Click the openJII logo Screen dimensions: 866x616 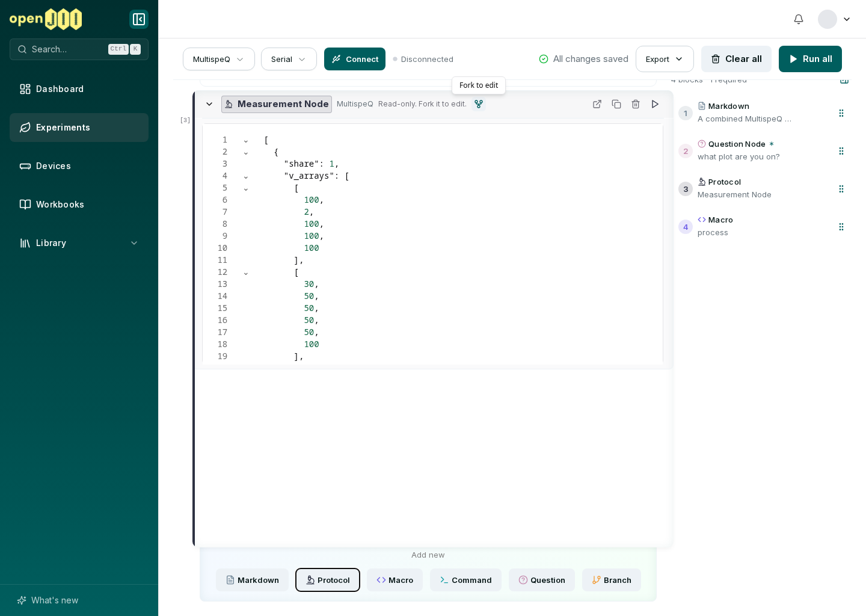coord(46,19)
